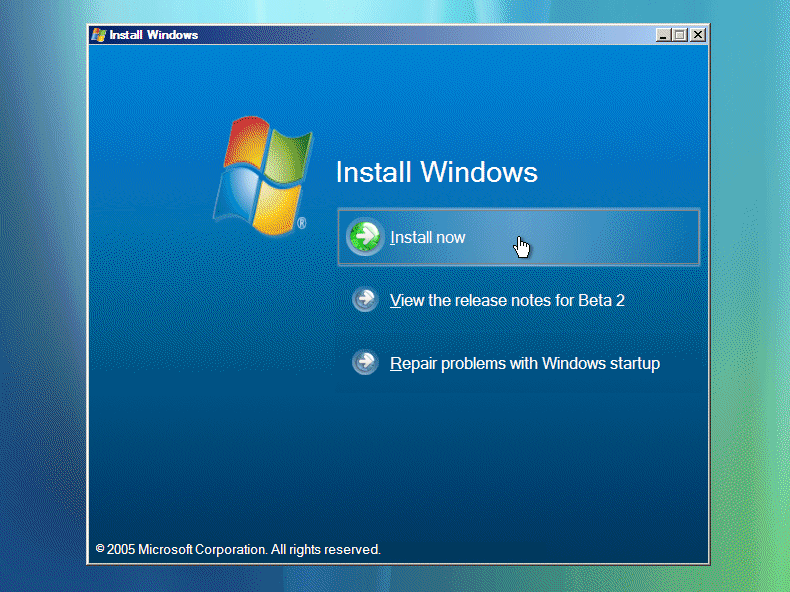Click the Install Windows title bar caption

pos(153,34)
